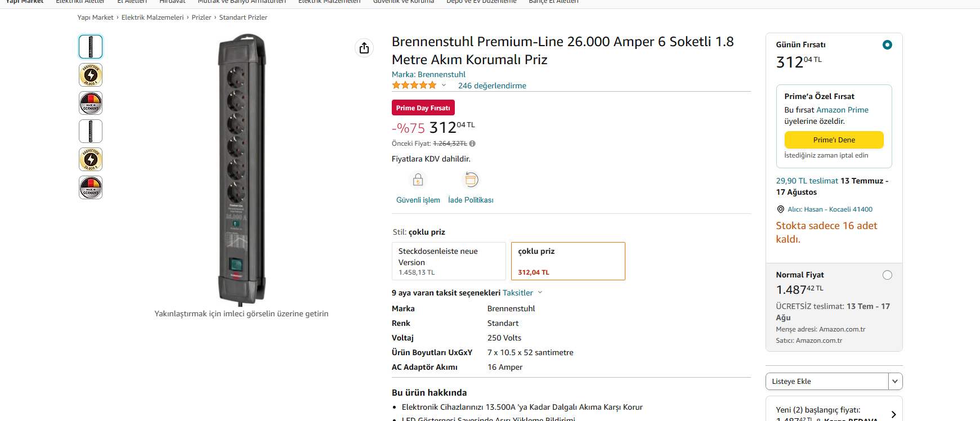
Task: Select the Günün Fırsatı radio option
Action: click(887, 44)
